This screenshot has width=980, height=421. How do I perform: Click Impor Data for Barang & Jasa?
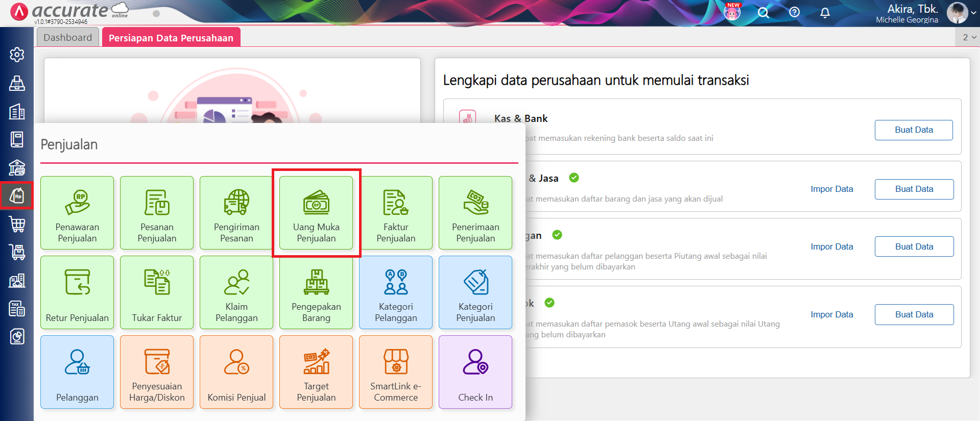point(831,189)
